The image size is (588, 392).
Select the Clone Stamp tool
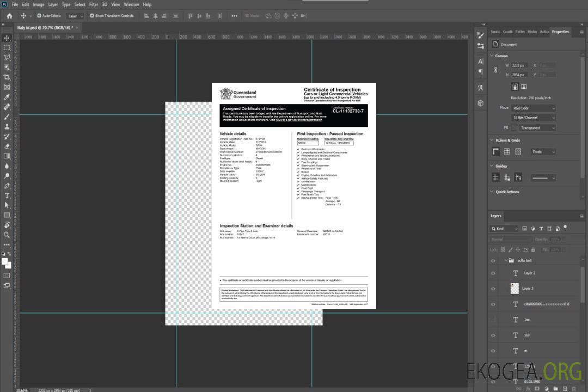pyautogui.click(x=7, y=126)
